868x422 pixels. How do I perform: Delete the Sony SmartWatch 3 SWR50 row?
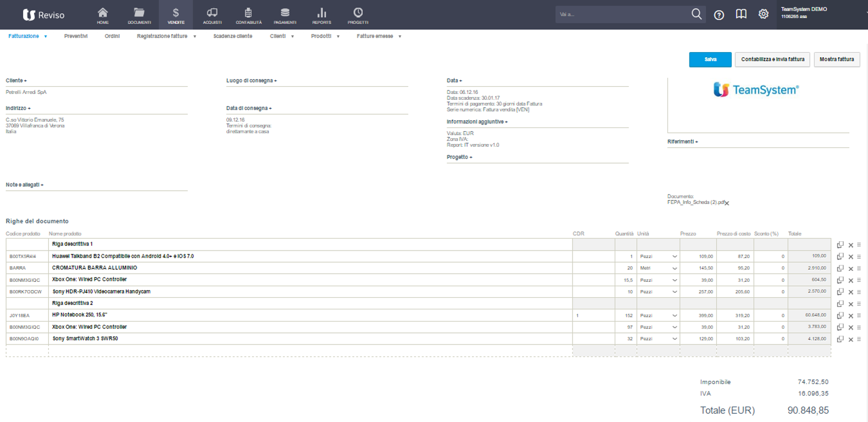(x=850, y=340)
